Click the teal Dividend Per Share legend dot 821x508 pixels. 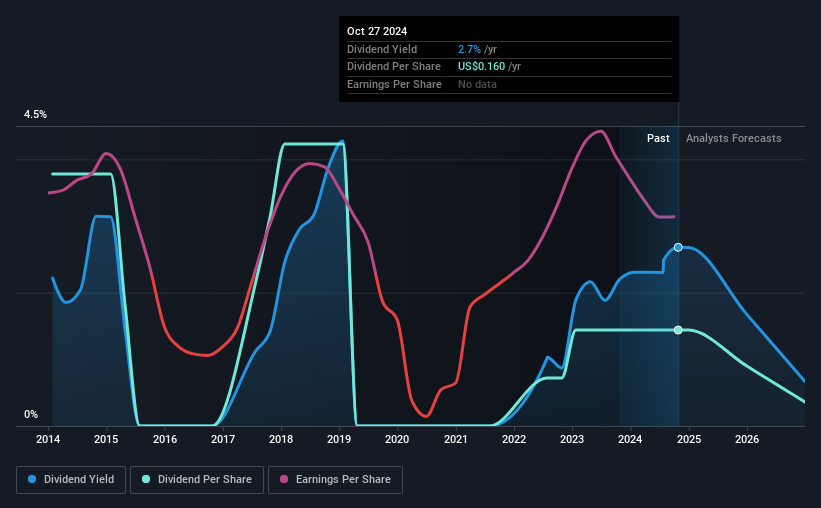click(x=146, y=479)
